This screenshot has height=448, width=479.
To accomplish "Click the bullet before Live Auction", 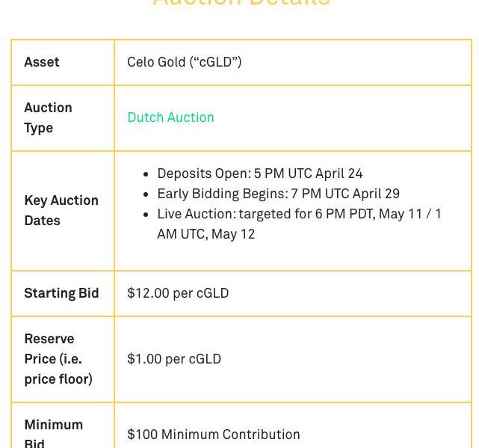I will point(146,215).
